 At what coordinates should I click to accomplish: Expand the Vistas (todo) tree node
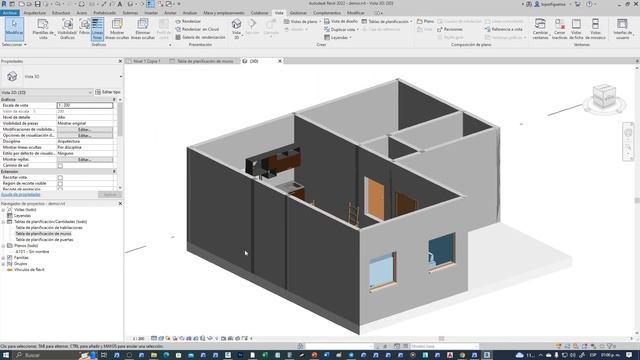pos(3,210)
